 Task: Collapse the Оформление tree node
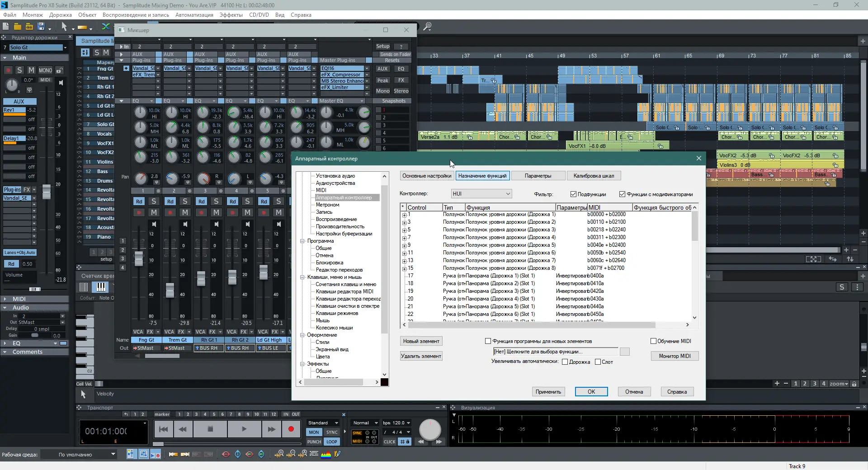302,335
